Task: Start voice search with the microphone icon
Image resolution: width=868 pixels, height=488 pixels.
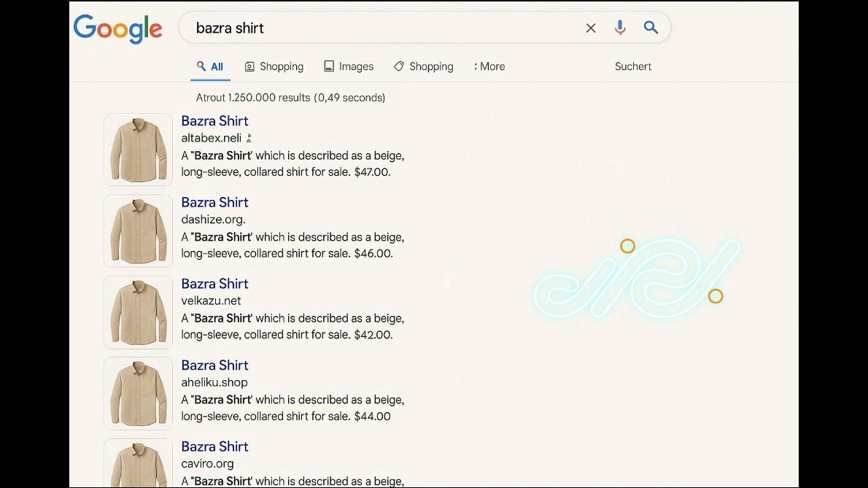Action: tap(620, 28)
